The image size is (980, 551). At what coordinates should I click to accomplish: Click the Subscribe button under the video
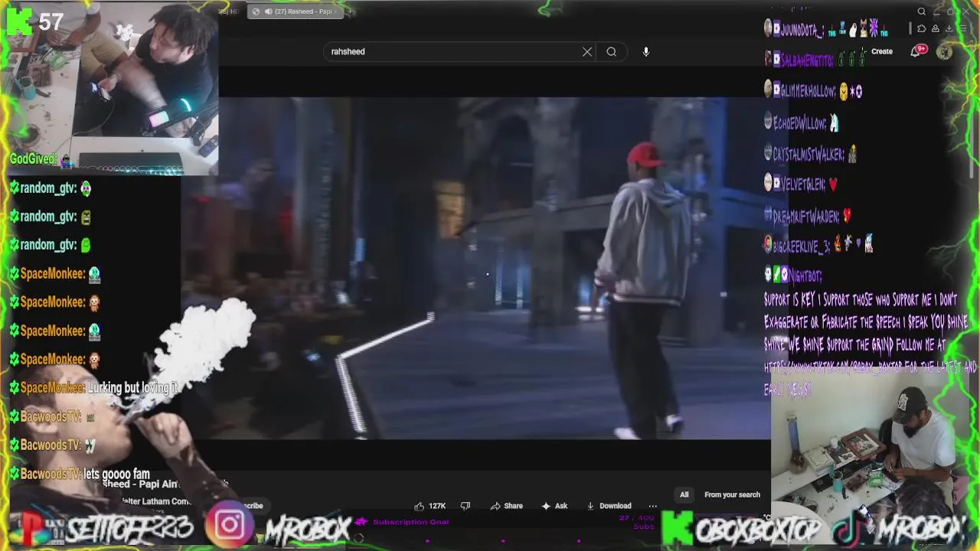(x=251, y=506)
